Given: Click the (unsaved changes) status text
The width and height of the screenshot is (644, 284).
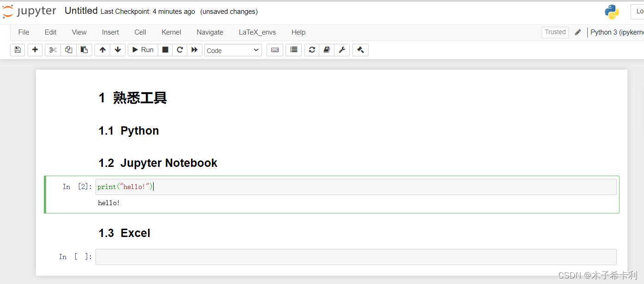Looking at the screenshot, I should point(229,12).
